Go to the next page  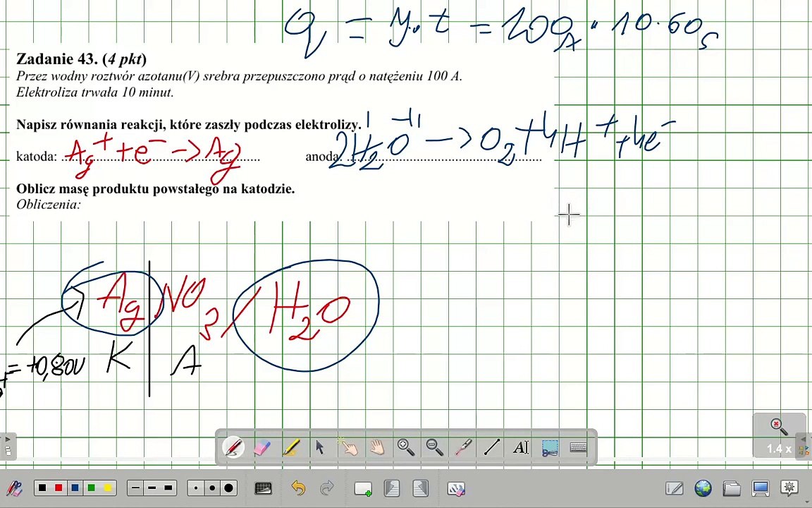click(x=421, y=488)
